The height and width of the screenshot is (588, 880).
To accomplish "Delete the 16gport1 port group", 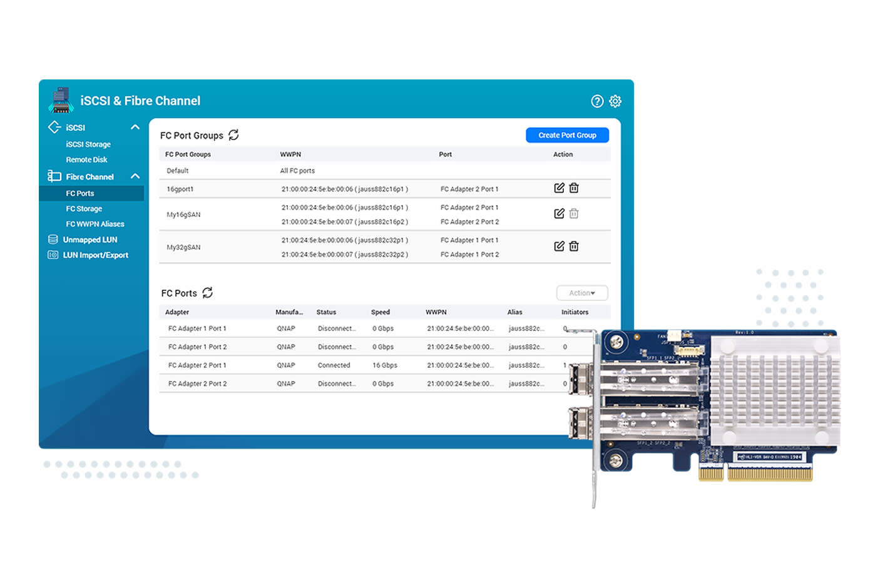I will [574, 188].
